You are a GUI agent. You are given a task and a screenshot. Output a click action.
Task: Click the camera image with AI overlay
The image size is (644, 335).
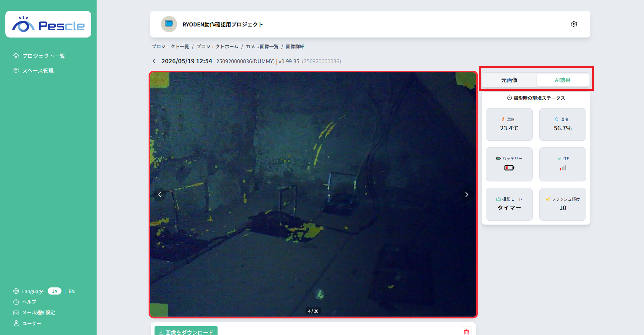[313, 194]
